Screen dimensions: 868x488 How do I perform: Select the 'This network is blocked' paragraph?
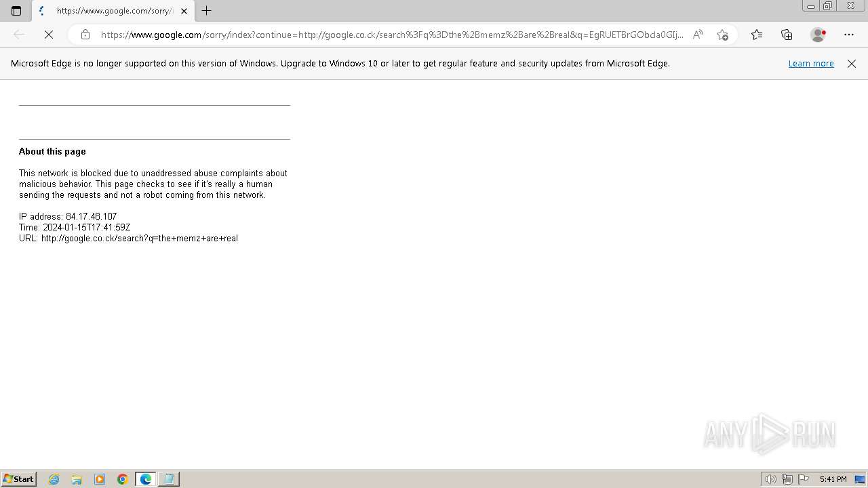153,184
